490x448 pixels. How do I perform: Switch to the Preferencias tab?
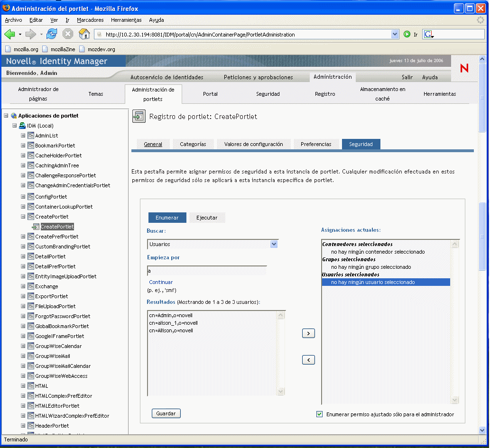pyautogui.click(x=316, y=144)
